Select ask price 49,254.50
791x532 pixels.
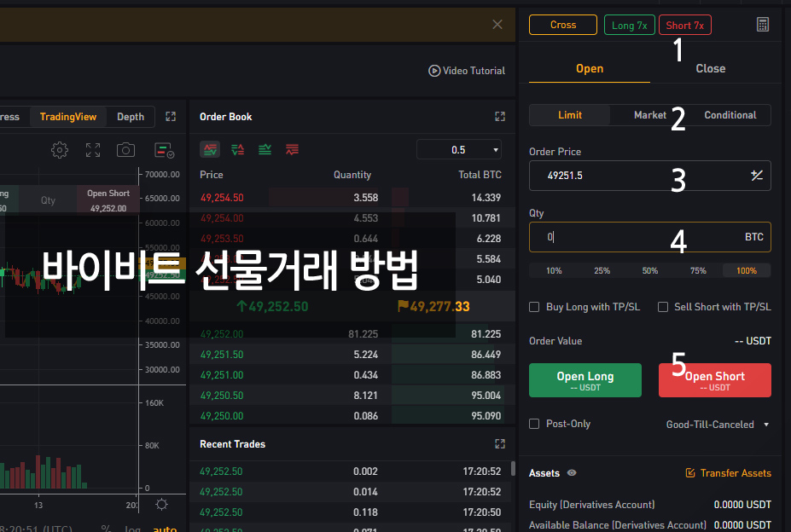point(222,198)
